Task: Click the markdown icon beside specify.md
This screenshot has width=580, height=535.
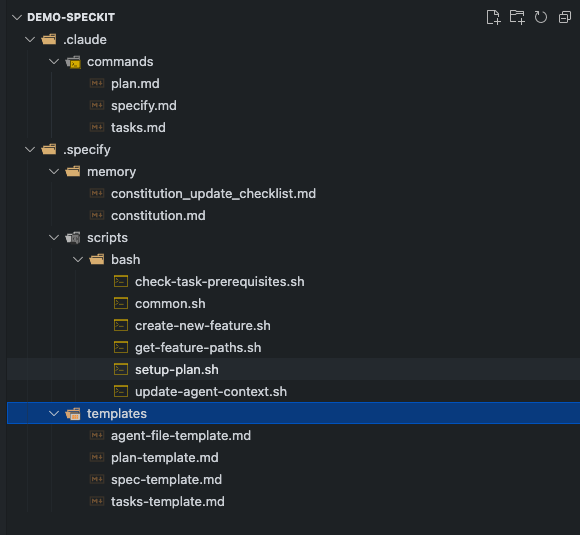Action: click(97, 105)
